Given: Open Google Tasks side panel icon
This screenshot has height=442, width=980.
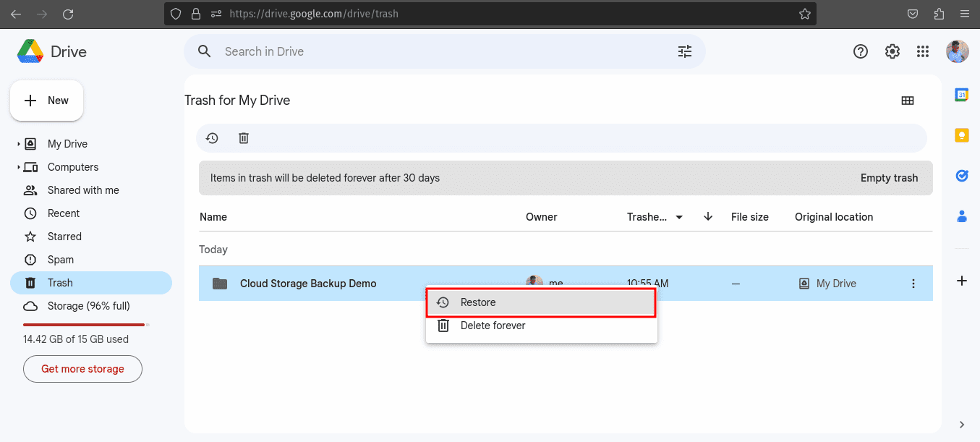Looking at the screenshot, I should coord(961,176).
